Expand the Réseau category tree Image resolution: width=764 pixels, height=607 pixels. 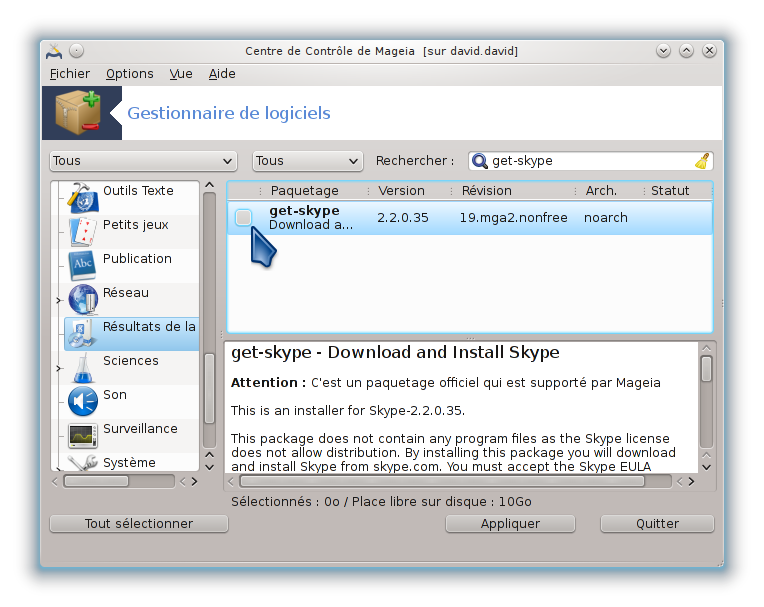tap(58, 301)
